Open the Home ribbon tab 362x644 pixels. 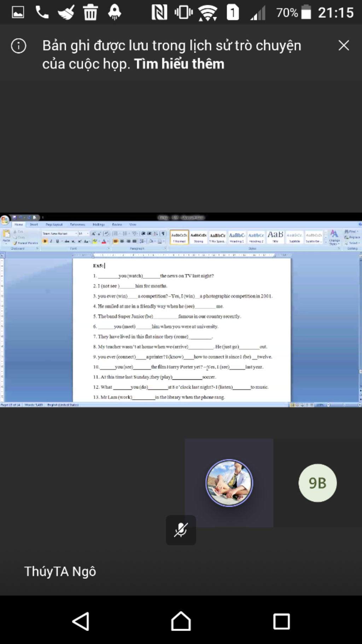coord(19,224)
